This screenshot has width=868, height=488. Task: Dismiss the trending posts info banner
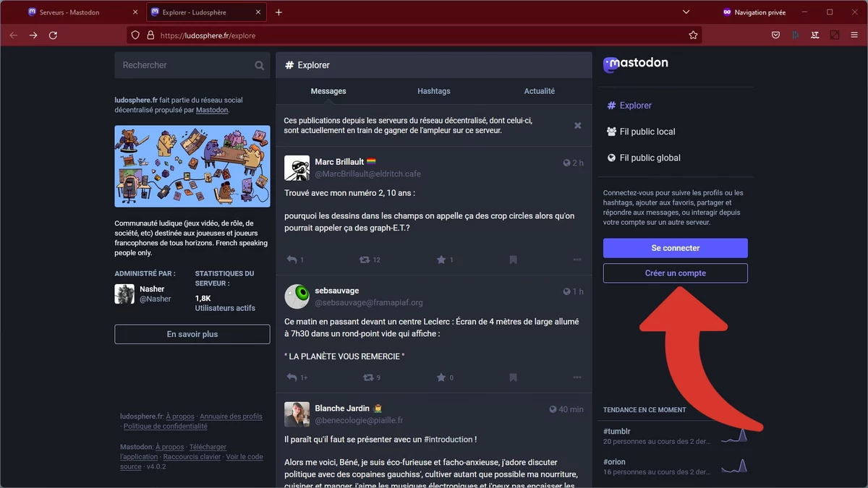click(x=578, y=125)
